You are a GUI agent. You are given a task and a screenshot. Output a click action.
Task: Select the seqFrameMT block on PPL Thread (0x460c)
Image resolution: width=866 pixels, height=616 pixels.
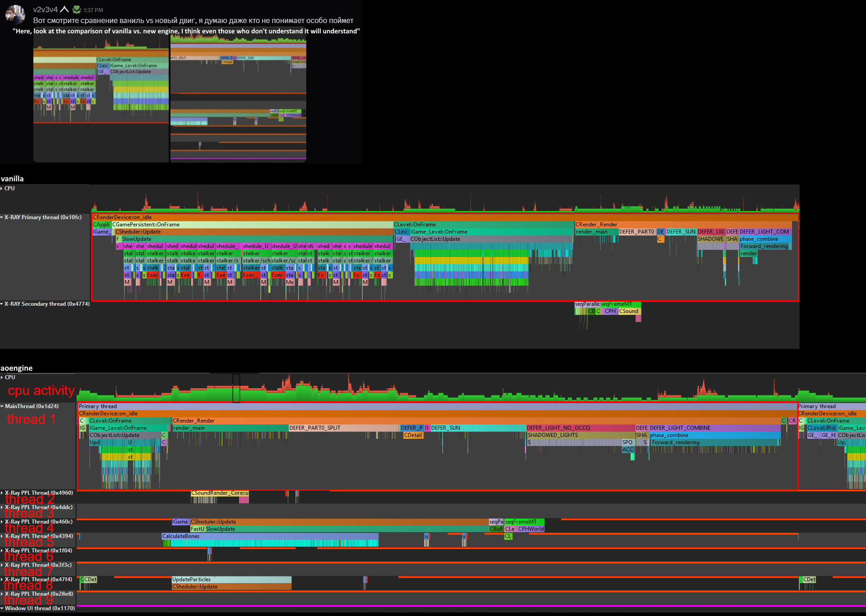[x=524, y=522]
